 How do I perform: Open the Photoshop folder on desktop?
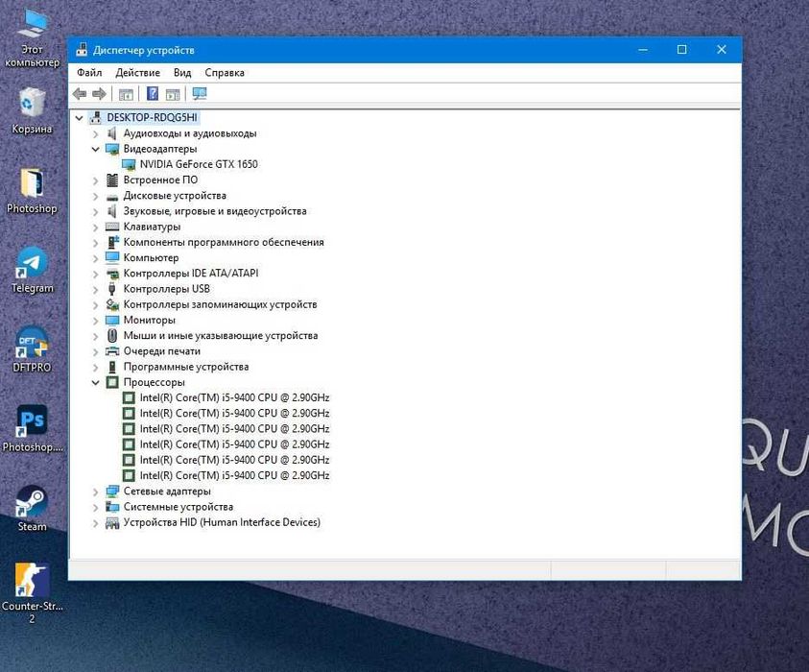tap(32, 191)
